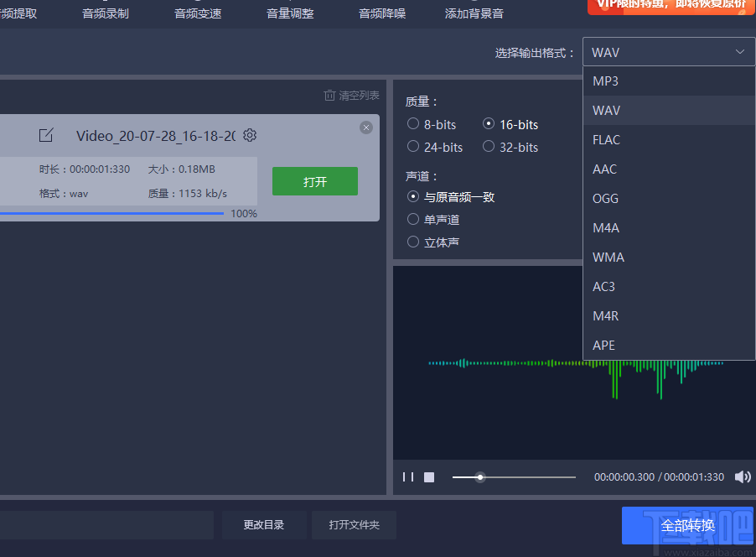
Task: Collapse the WAV format dropdown chevron
Action: coord(740,51)
